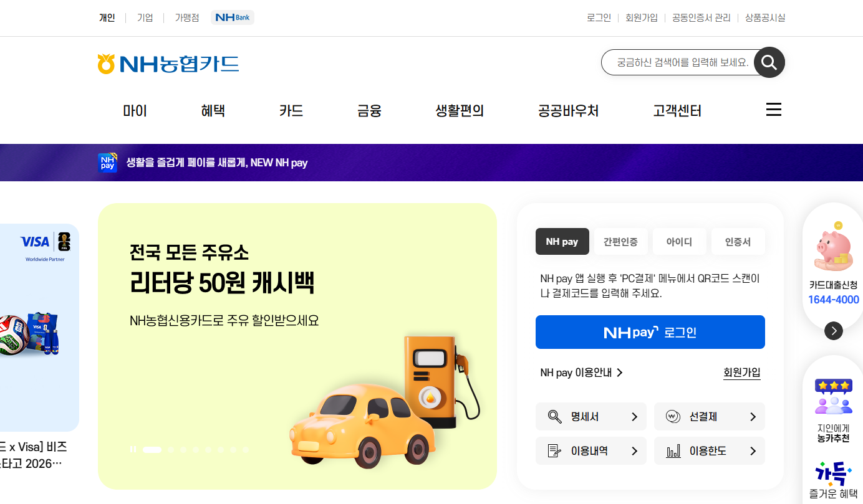Screen dimensions: 863x504
Task: Open 지인에게 농카추천 stars icon
Action: pyautogui.click(x=834, y=397)
